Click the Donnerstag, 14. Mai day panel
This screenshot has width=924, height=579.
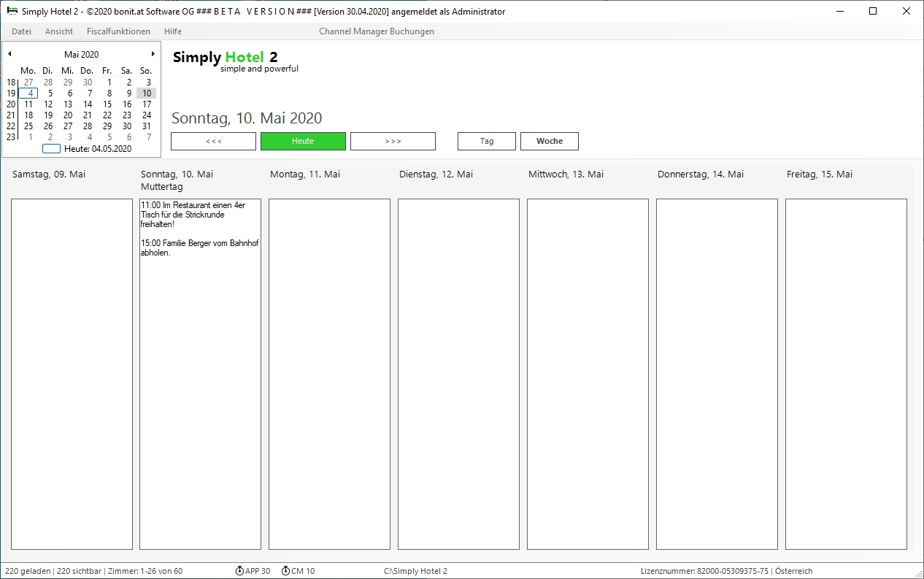(x=717, y=374)
